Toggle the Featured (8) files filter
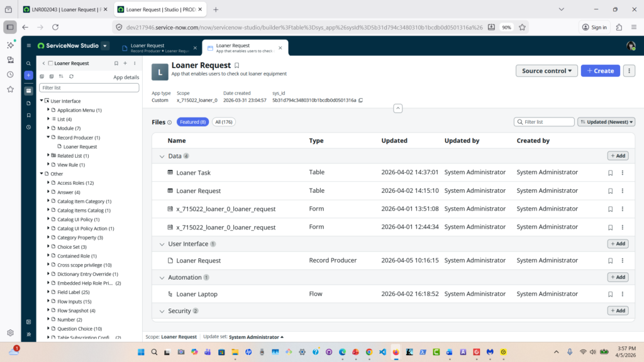 (x=192, y=122)
